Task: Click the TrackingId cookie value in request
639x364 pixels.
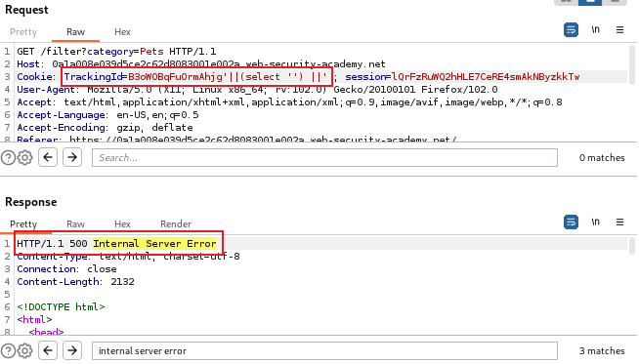Action: 229,76
